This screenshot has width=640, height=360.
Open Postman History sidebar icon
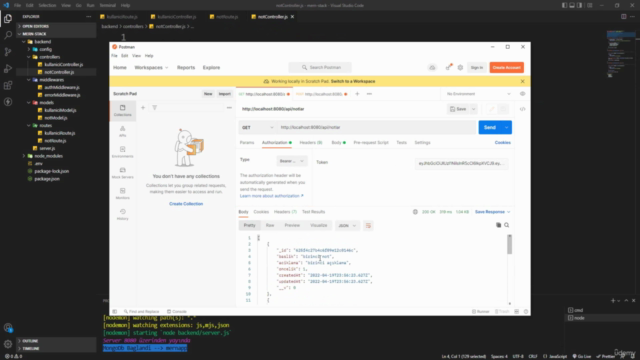(122, 214)
